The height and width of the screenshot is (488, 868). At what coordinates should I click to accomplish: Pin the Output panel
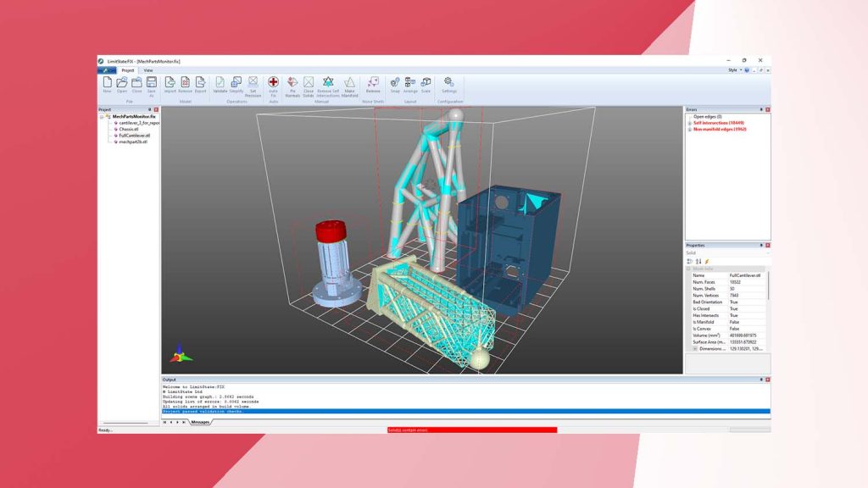click(761, 380)
